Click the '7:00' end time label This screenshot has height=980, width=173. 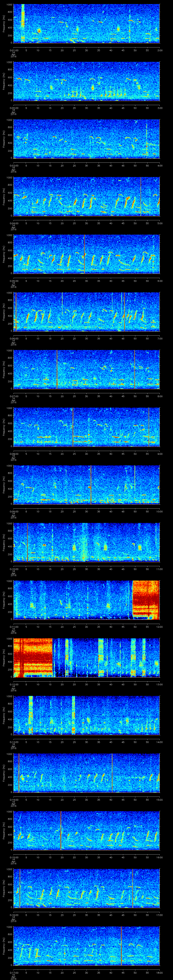pyautogui.click(x=160, y=339)
